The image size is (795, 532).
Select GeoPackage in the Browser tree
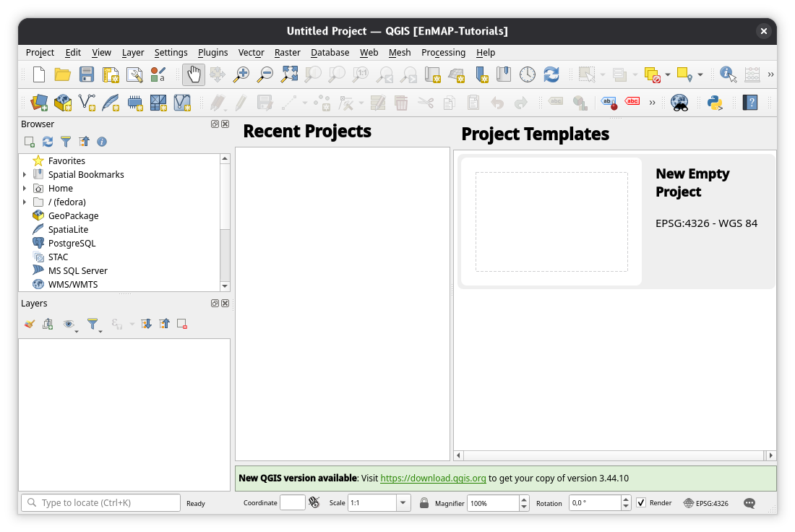pyautogui.click(x=73, y=215)
